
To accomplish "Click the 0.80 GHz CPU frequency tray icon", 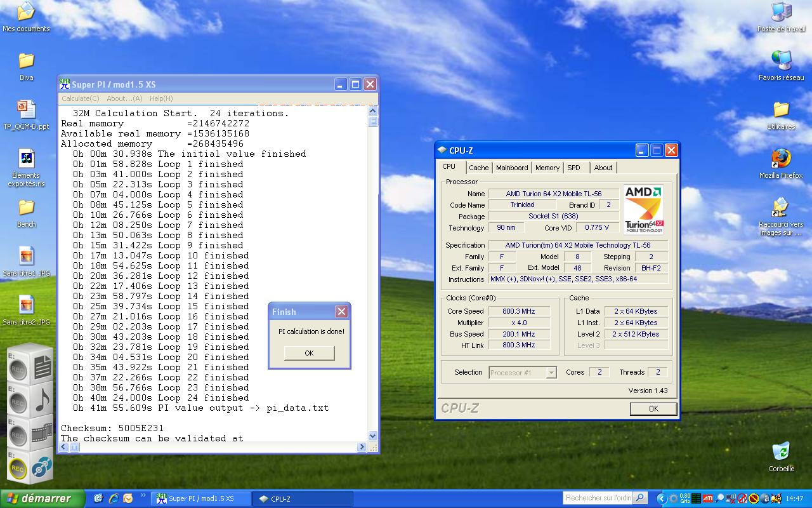I will pyautogui.click(x=684, y=498).
